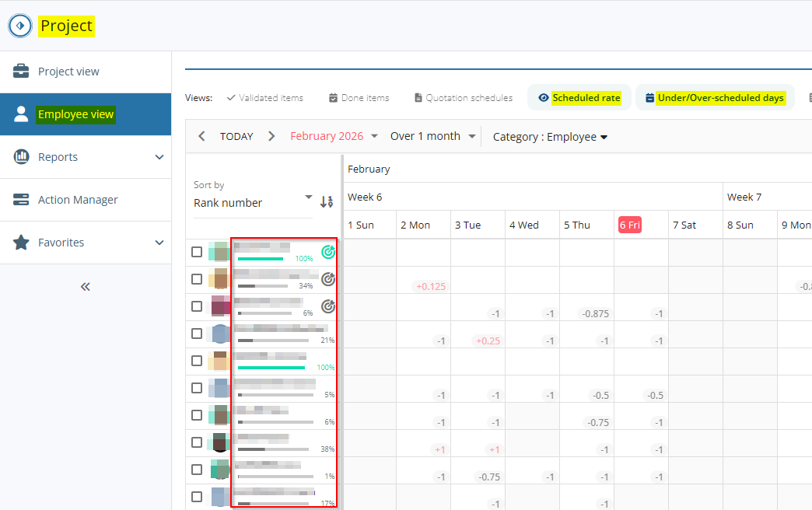812x510 pixels.
Task: Click the Action Manager icon
Action: point(21,200)
